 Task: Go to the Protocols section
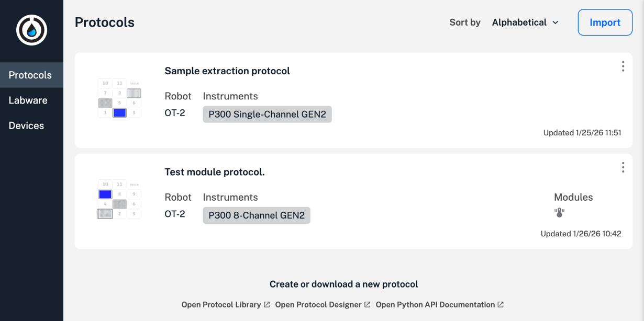pyautogui.click(x=30, y=75)
